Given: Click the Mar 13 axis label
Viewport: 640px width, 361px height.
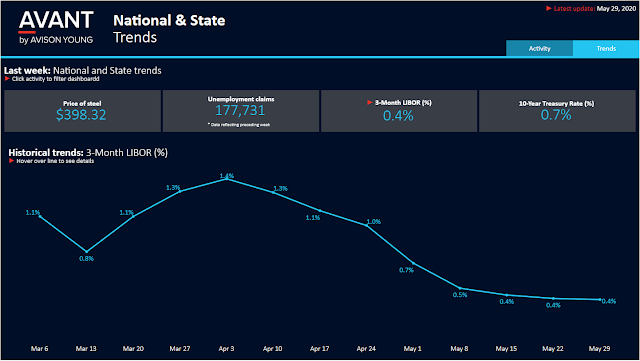Looking at the screenshot, I should (x=86, y=348).
